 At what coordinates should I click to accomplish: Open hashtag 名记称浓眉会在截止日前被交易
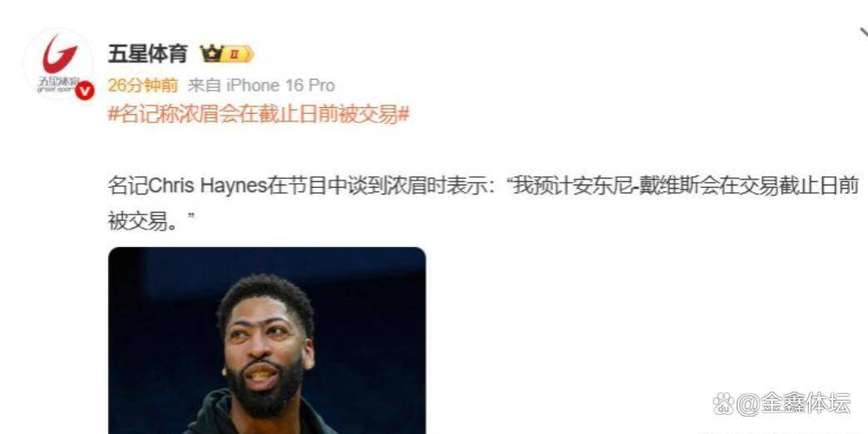point(259,115)
